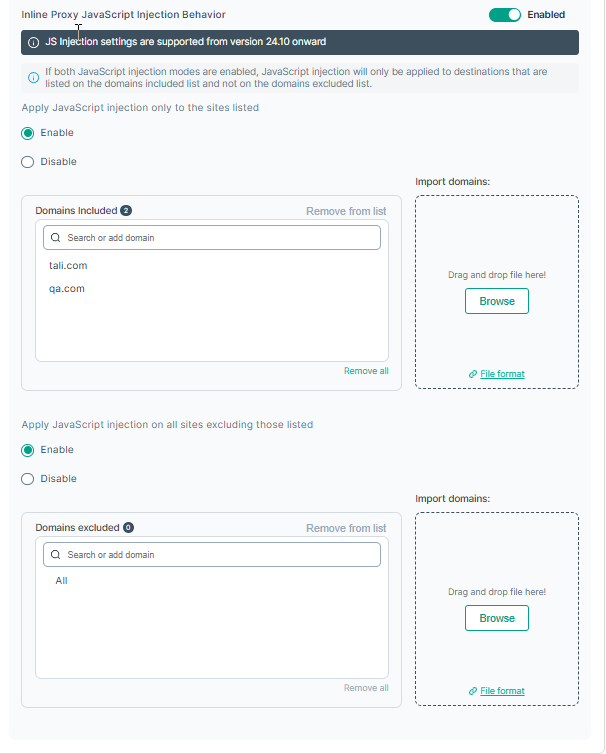Click the All entry in Domains excluded list
The width and height of the screenshot is (606, 754).
coord(62,581)
